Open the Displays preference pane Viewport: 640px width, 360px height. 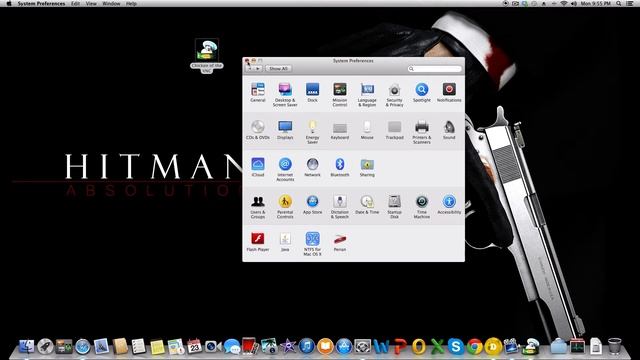coord(285,130)
